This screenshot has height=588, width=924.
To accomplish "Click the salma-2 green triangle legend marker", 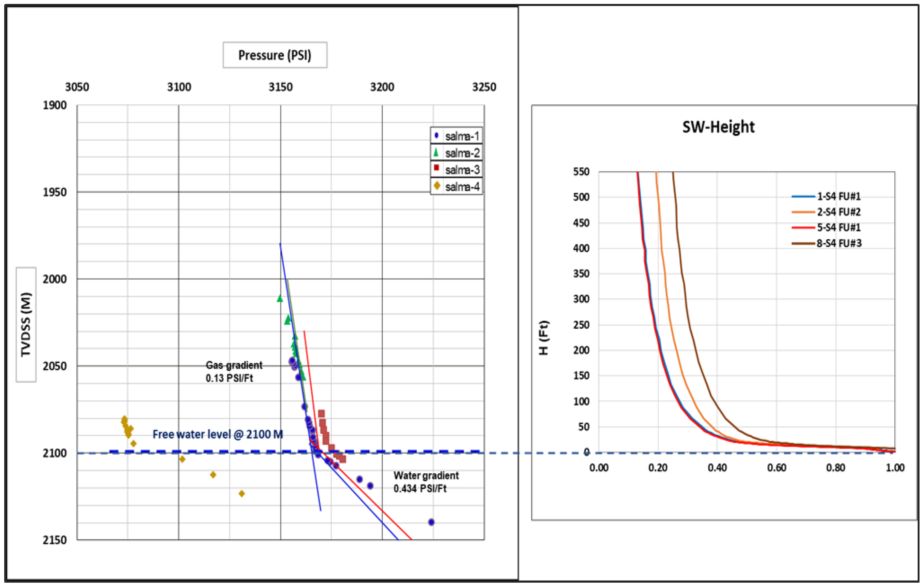I will [x=436, y=152].
